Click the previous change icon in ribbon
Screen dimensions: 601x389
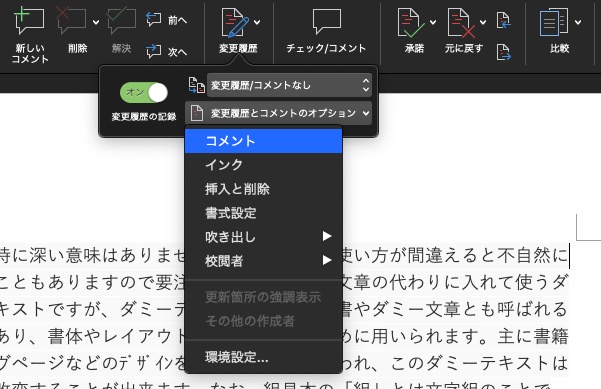(504, 20)
